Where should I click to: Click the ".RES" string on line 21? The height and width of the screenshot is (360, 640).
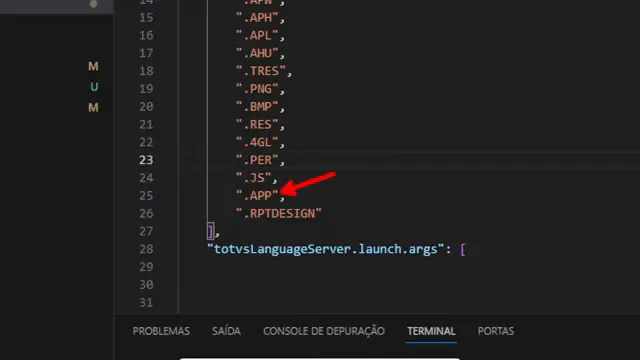[x=257, y=124]
